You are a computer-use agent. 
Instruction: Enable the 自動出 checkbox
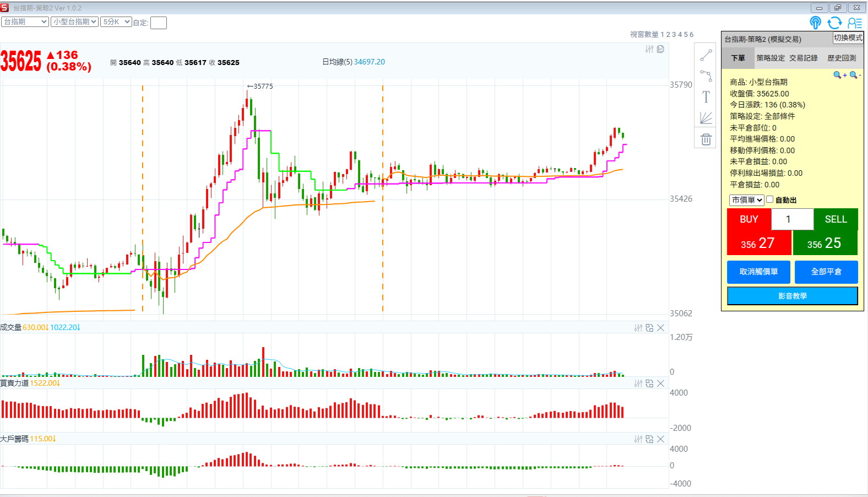click(x=770, y=199)
